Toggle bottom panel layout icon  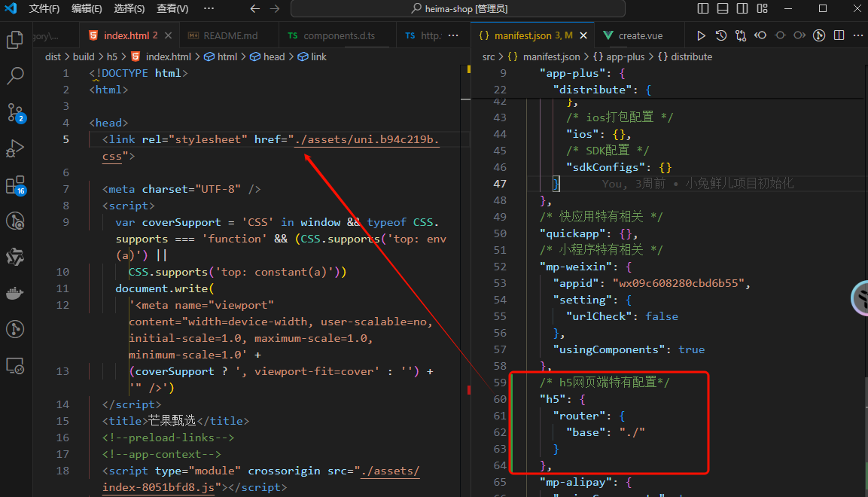[723, 8]
